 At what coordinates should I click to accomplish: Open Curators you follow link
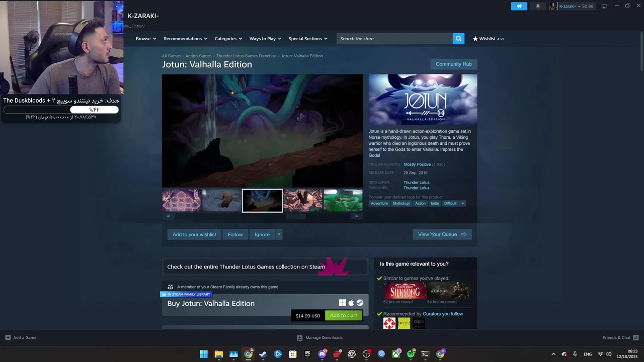tap(443, 314)
